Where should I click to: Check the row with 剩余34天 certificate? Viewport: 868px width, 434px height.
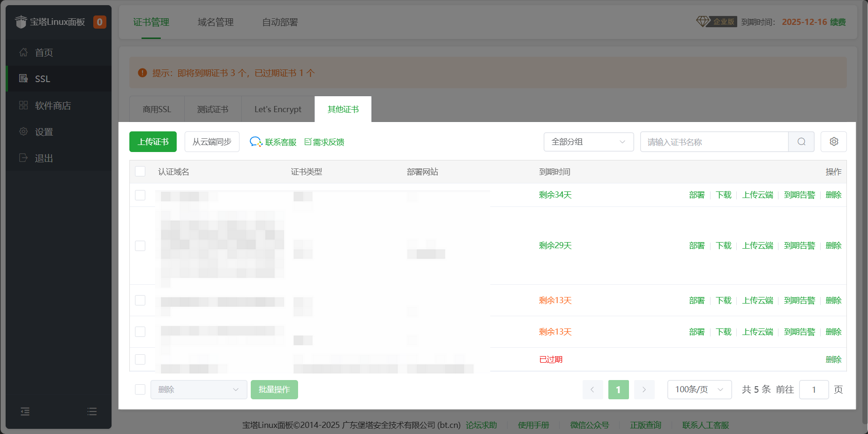140,195
